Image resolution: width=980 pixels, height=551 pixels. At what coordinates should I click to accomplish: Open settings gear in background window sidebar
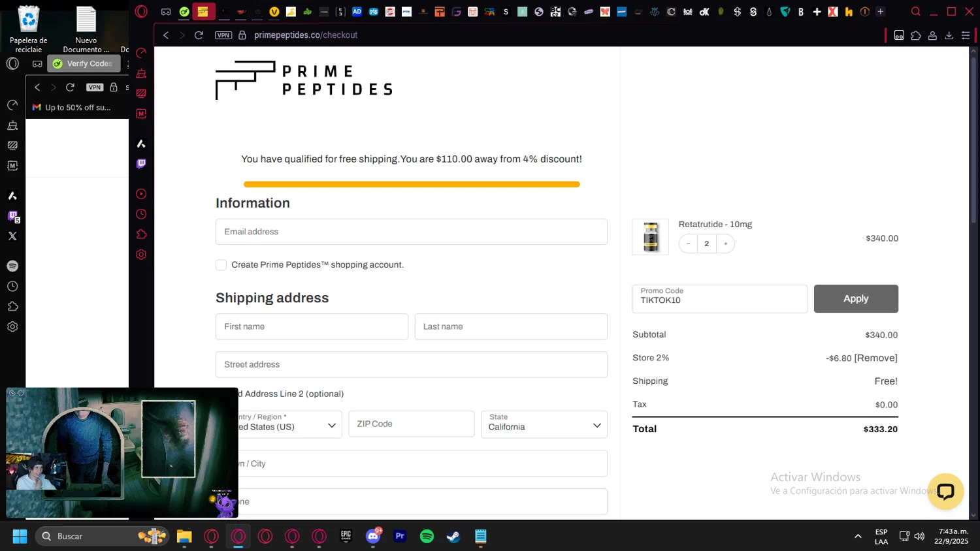(12, 327)
